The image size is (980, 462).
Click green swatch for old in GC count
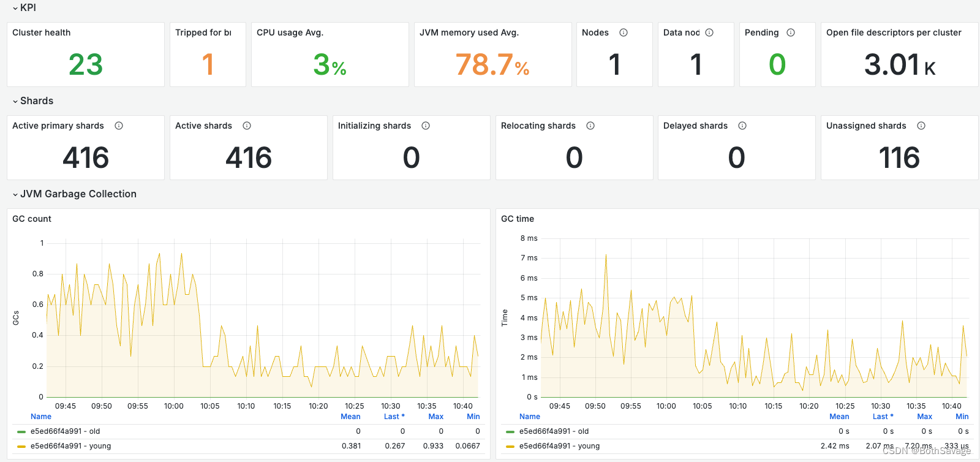21,432
